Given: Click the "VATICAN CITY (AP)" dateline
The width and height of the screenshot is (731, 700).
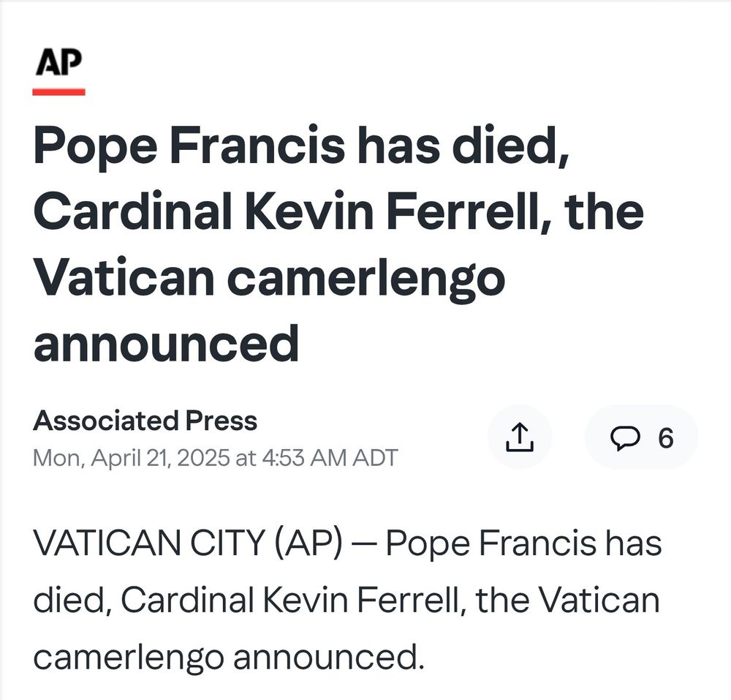Looking at the screenshot, I should click(187, 543).
